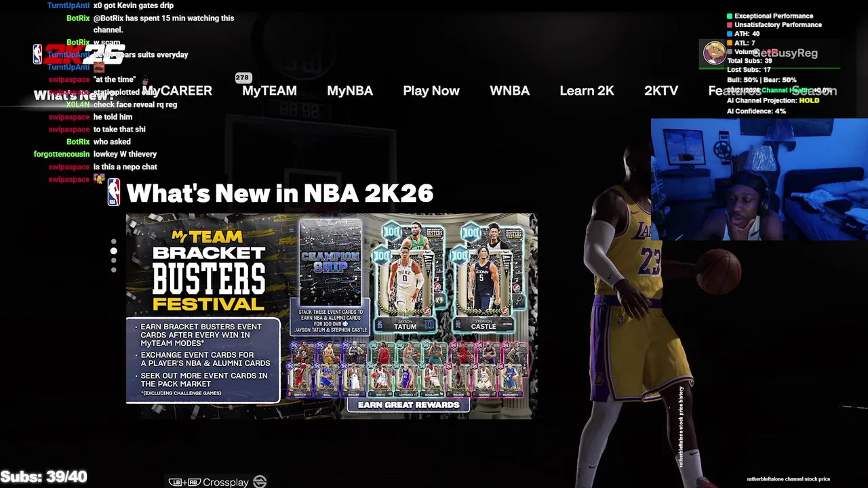The width and height of the screenshot is (868, 488).
Task: Click the 'What's New in NBA 2K26' heading
Action: (x=279, y=193)
